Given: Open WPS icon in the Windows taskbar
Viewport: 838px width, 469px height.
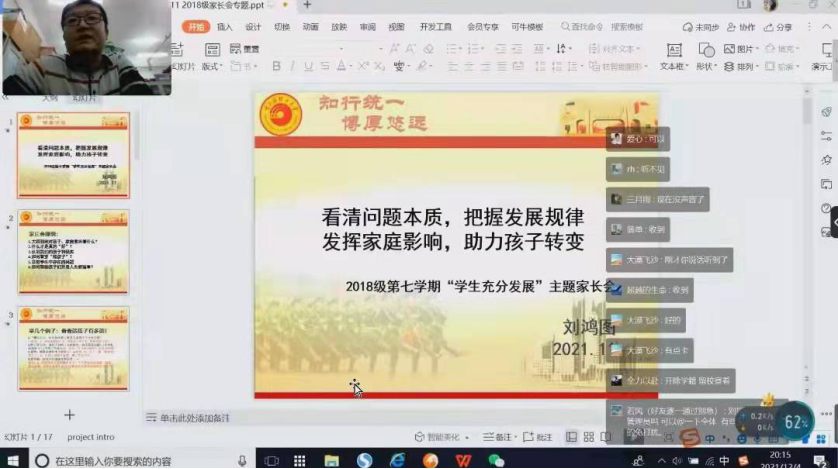Looking at the screenshot, I should [463, 460].
